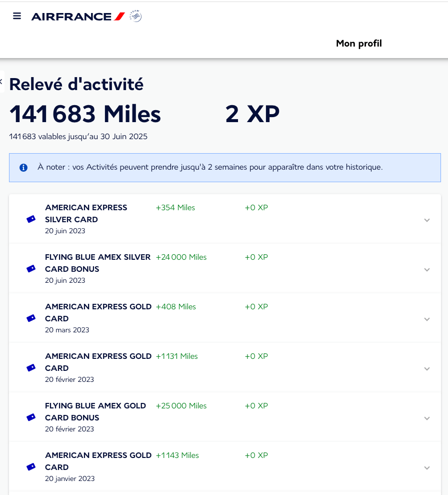The height and width of the screenshot is (495, 448).
Task: Click FLYING BLUE AMEX SILVER CARD BONUS title
Action: point(97,263)
